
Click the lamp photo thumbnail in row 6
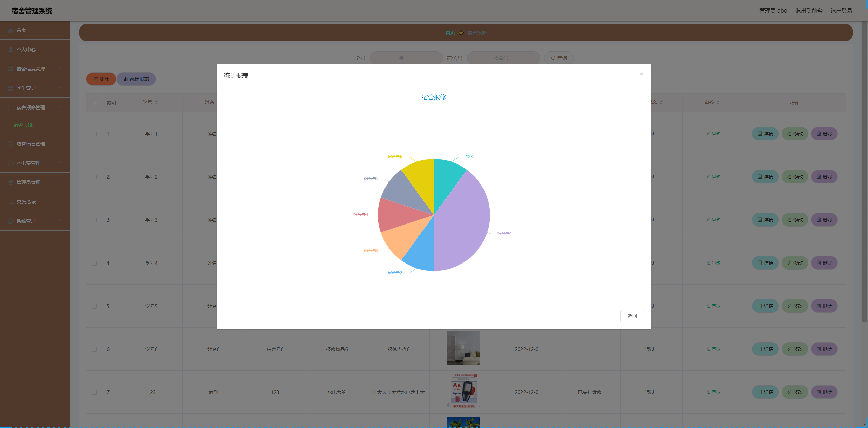click(463, 348)
